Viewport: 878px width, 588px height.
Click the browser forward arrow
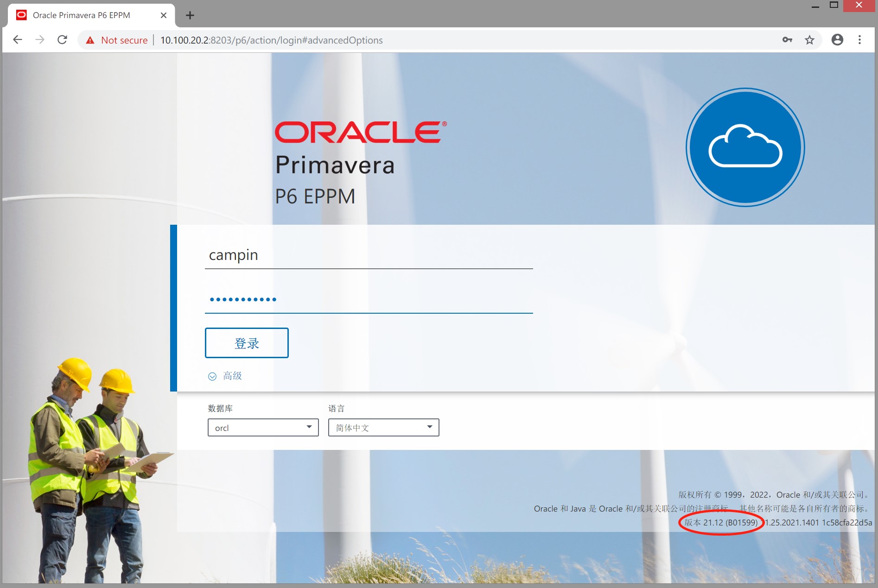point(40,40)
